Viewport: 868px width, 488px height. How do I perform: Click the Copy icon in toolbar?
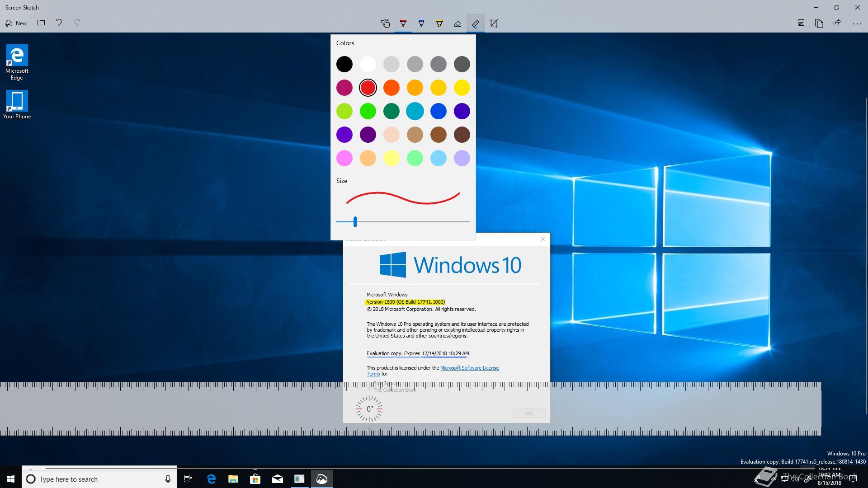click(x=819, y=23)
